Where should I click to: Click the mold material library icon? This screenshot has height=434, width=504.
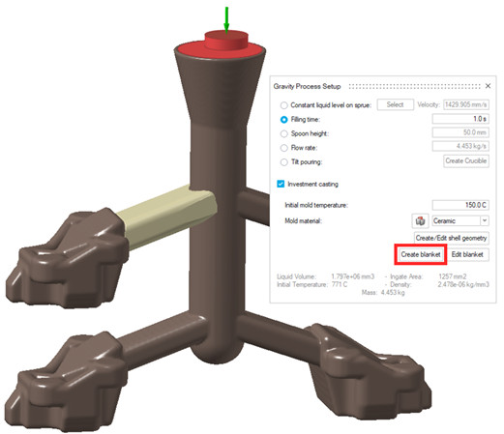[420, 221]
